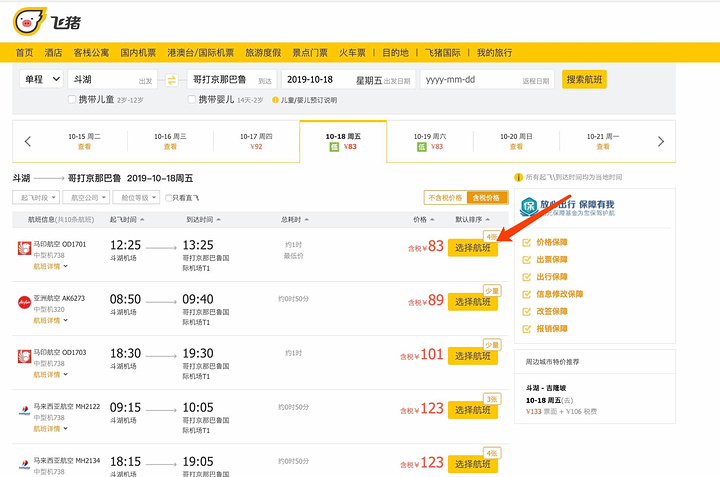Switch to 不含税价格 price display
Screen dimensions: 720x477
445,198
